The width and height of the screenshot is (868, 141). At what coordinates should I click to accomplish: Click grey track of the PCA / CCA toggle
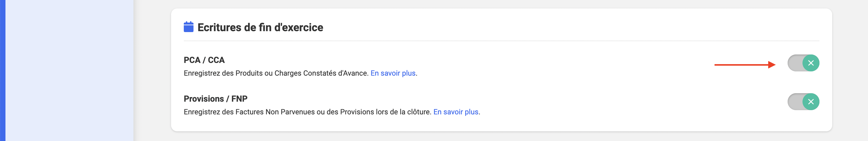pyautogui.click(x=795, y=63)
